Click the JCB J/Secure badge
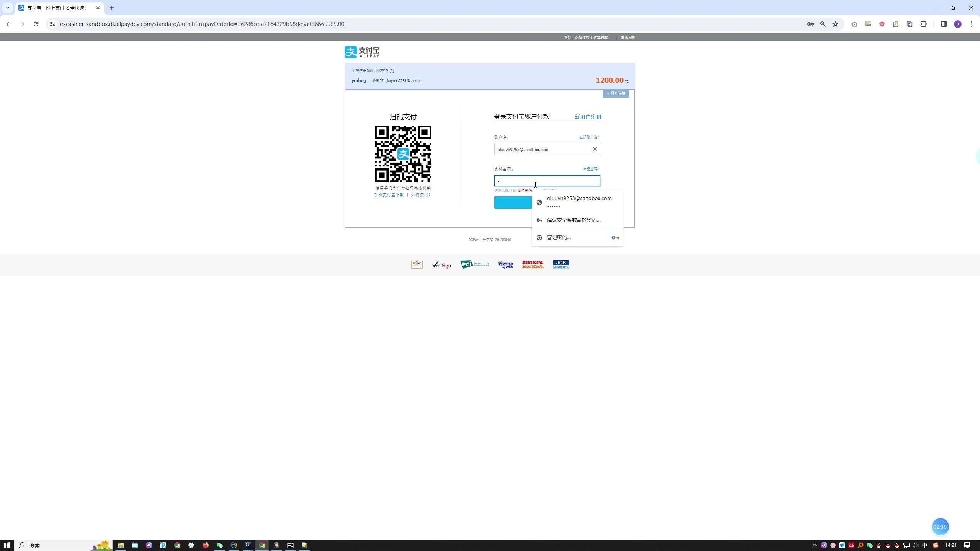The height and width of the screenshot is (551, 980). tap(561, 264)
